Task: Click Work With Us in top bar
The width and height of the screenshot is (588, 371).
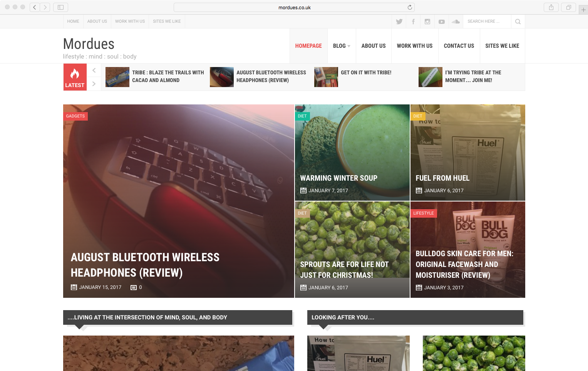Action: coord(130,22)
